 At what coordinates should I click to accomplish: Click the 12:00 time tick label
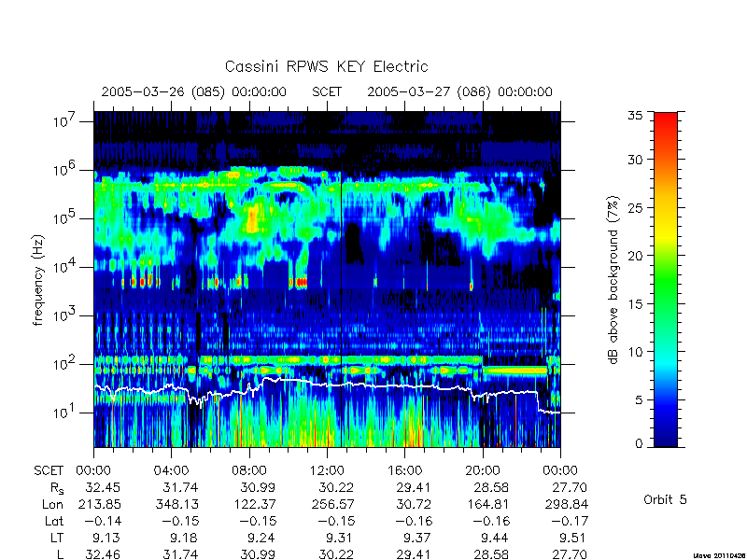pos(327,470)
